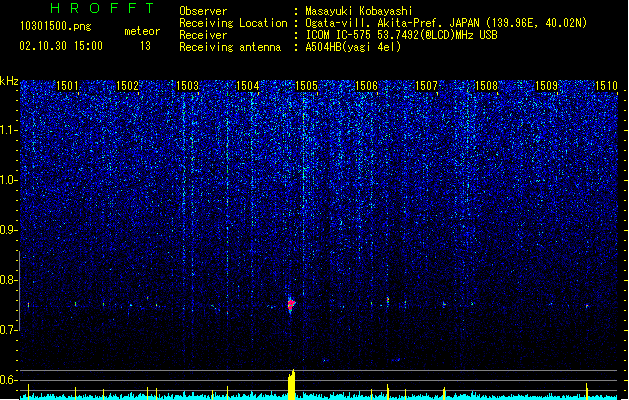Click the 'Receiving antenna' label
The width and height of the screenshot is (629, 400).
(230, 47)
